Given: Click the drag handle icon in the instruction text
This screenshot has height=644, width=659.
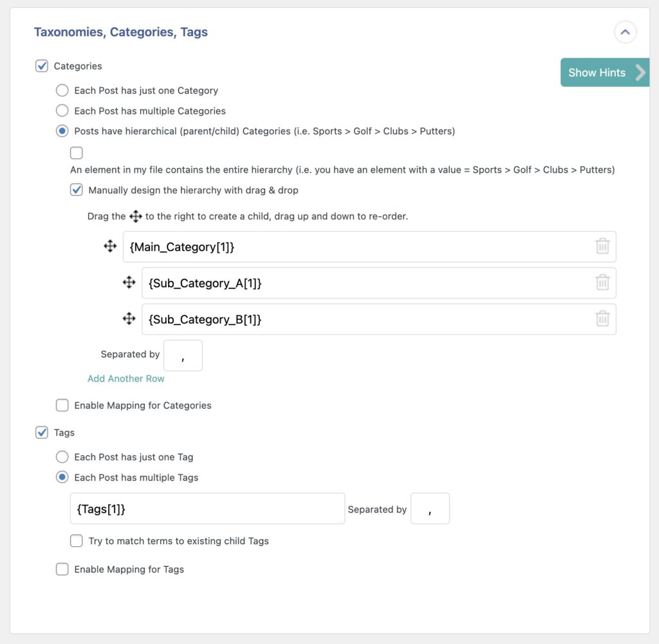Looking at the screenshot, I should coord(136,216).
